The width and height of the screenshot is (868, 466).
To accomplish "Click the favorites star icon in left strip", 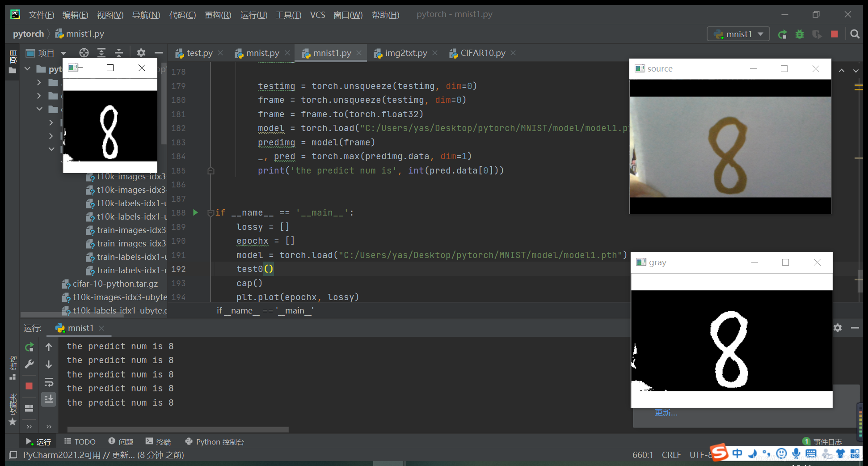I will [13, 422].
